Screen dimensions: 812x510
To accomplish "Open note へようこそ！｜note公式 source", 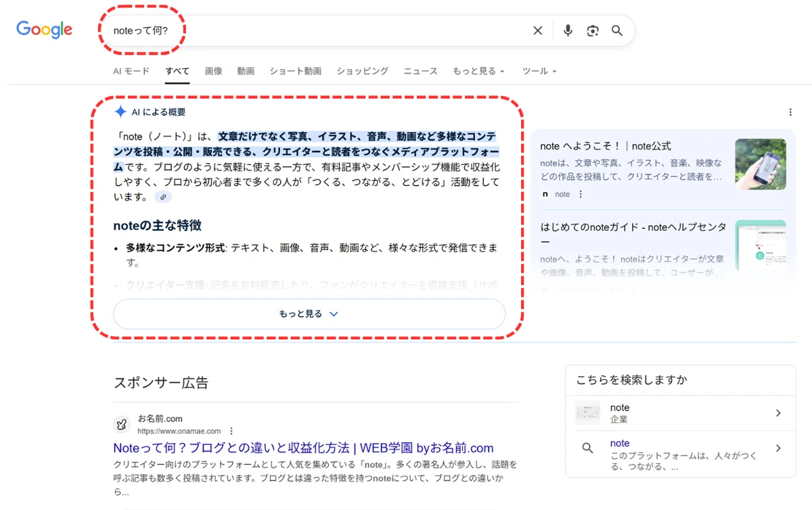I will 606,146.
